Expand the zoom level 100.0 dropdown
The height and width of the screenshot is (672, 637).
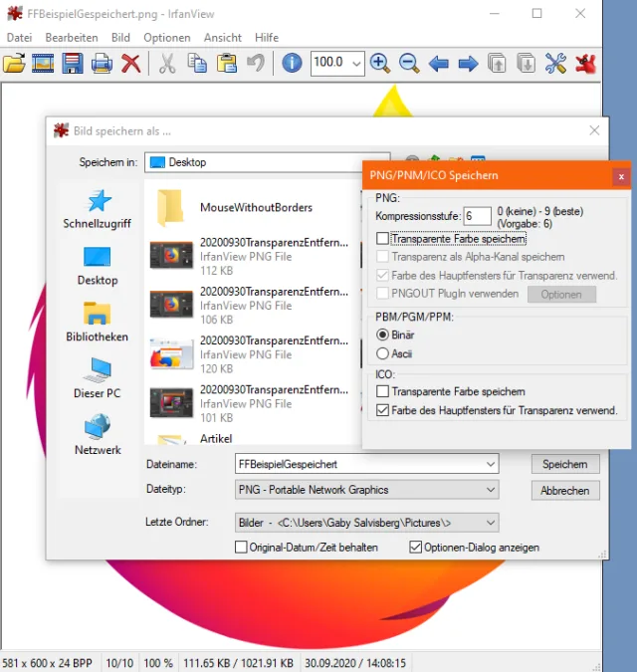pyautogui.click(x=356, y=64)
